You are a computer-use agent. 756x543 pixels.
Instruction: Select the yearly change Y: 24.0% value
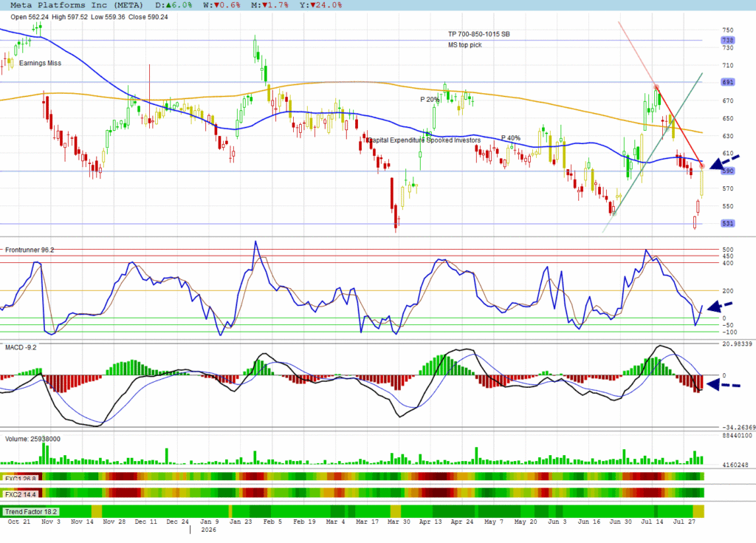coord(320,5)
